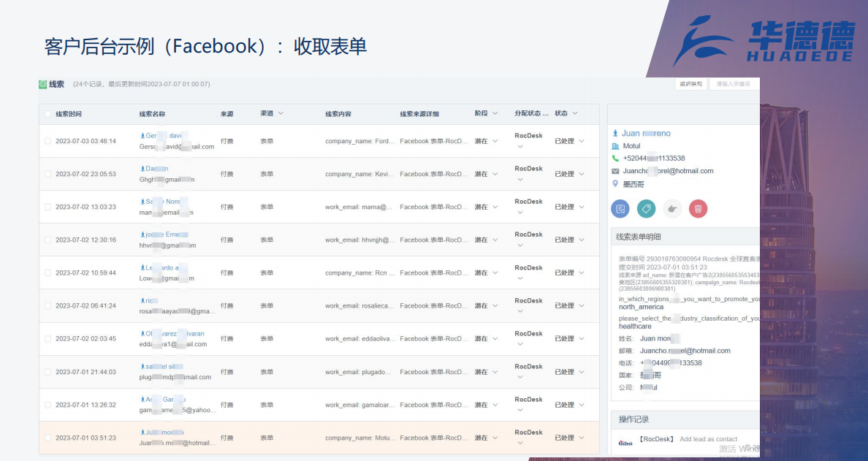Image resolution: width=868 pixels, height=461 pixels.
Task: Click the 组织架构 button at top right
Action: coord(690,84)
